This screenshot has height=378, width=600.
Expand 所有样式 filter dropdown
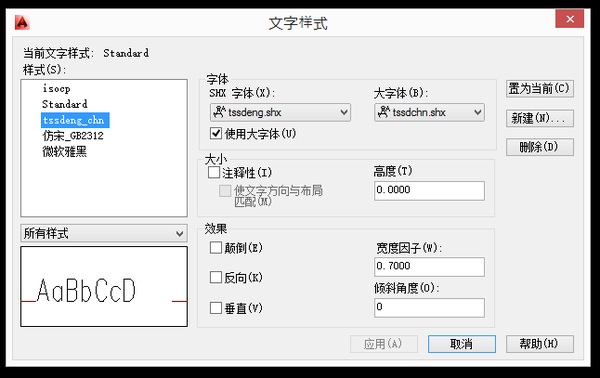[x=104, y=233]
